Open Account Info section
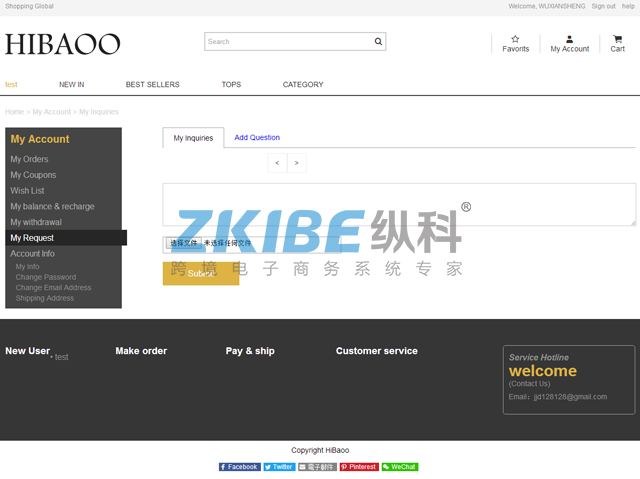 (32, 254)
